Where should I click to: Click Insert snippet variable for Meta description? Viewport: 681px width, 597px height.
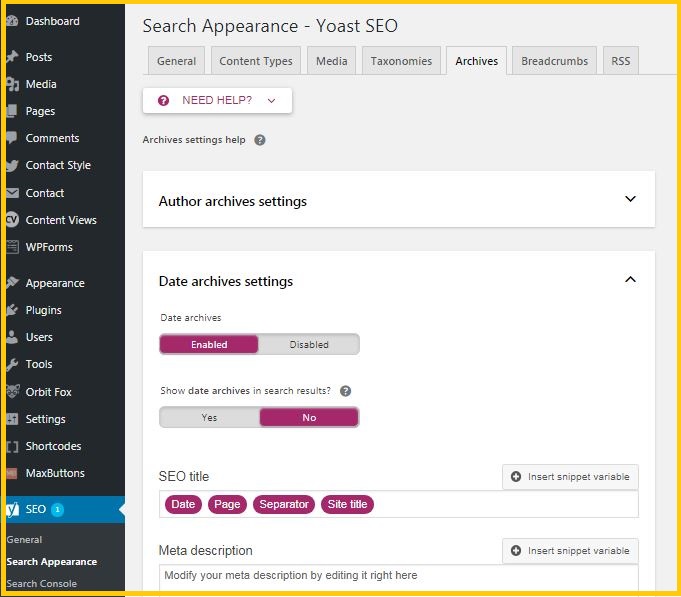tap(570, 551)
